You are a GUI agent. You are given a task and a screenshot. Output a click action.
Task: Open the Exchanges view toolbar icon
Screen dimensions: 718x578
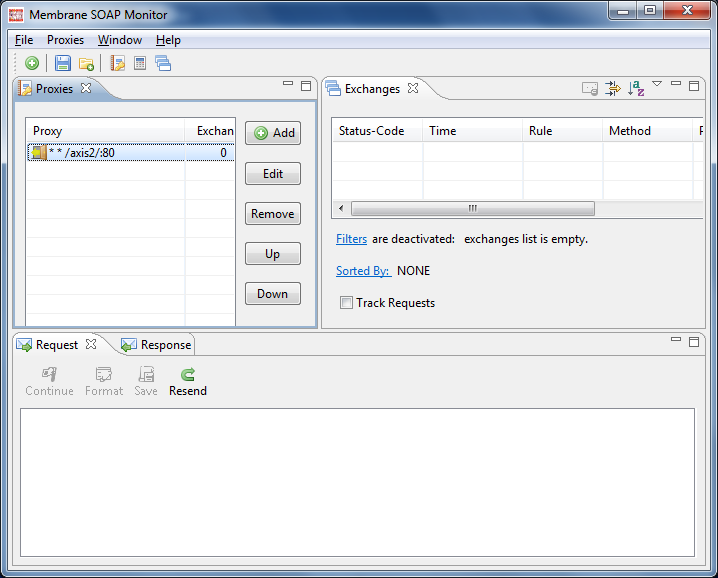163,63
